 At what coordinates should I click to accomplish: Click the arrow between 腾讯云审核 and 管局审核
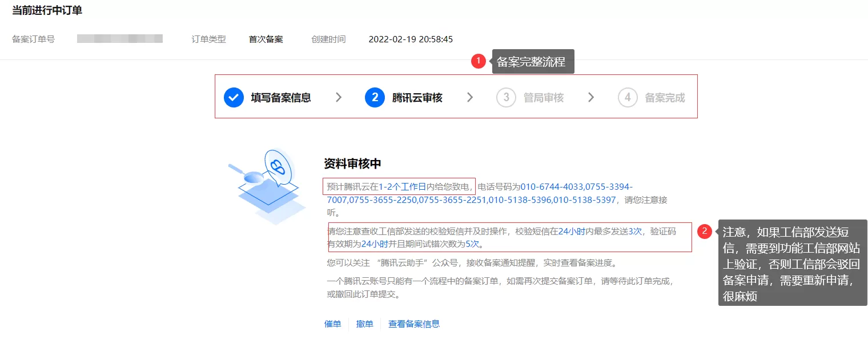coord(469,97)
